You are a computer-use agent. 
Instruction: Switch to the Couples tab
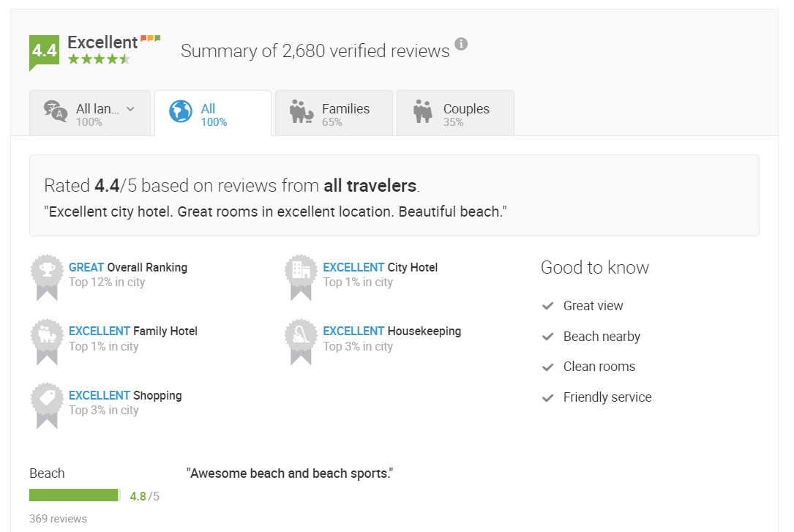click(x=455, y=113)
